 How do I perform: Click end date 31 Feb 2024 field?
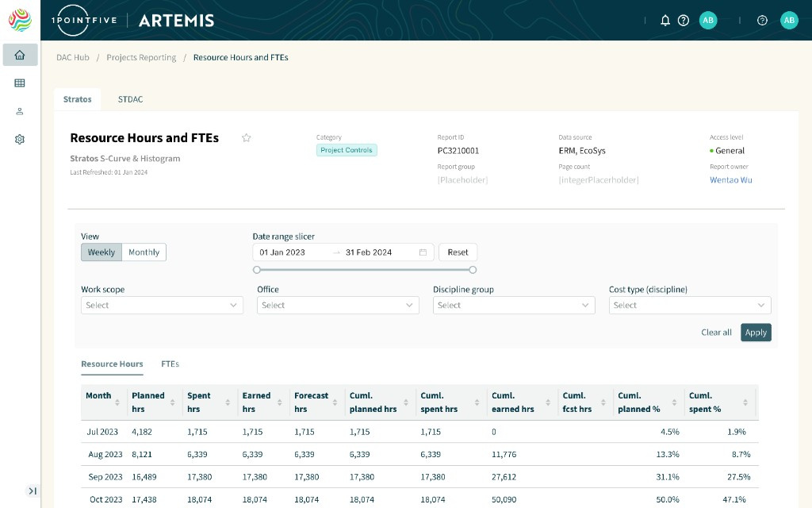pos(369,252)
